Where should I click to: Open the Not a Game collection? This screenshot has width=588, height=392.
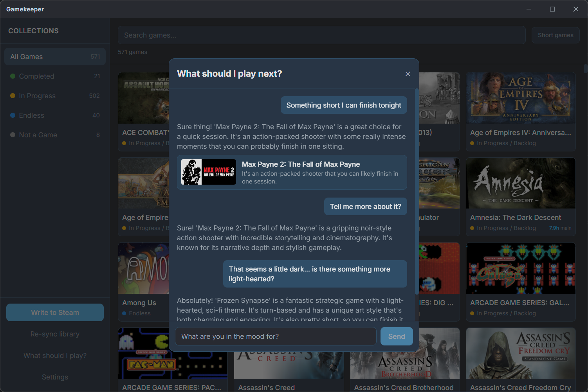click(55, 135)
